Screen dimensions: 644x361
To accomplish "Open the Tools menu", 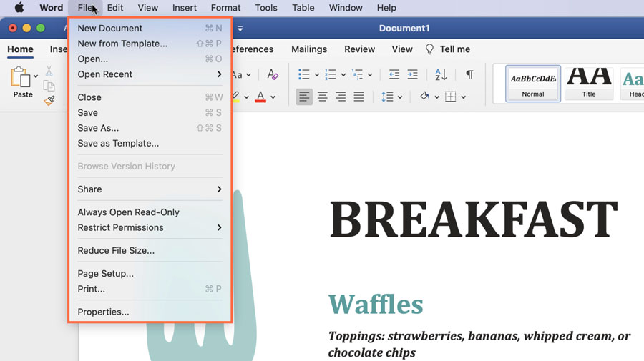I will (266, 8).
